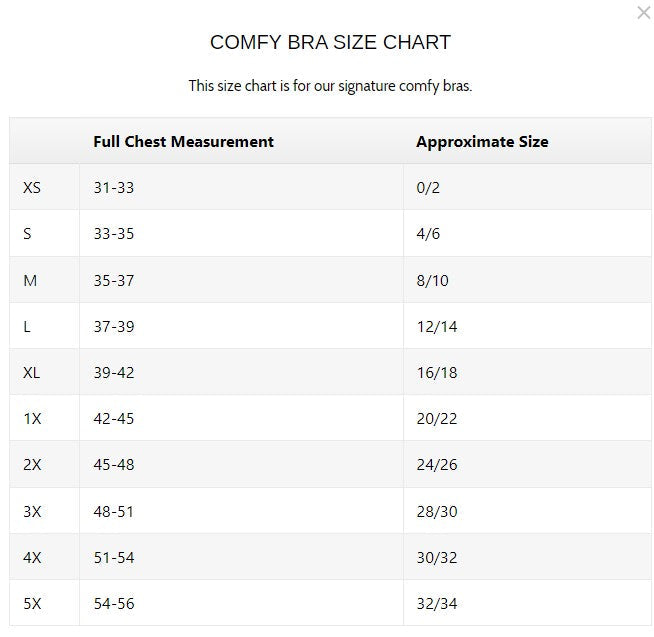The image size is (654, 637).
Task: Select the 5X size row label
Action: 32,604
